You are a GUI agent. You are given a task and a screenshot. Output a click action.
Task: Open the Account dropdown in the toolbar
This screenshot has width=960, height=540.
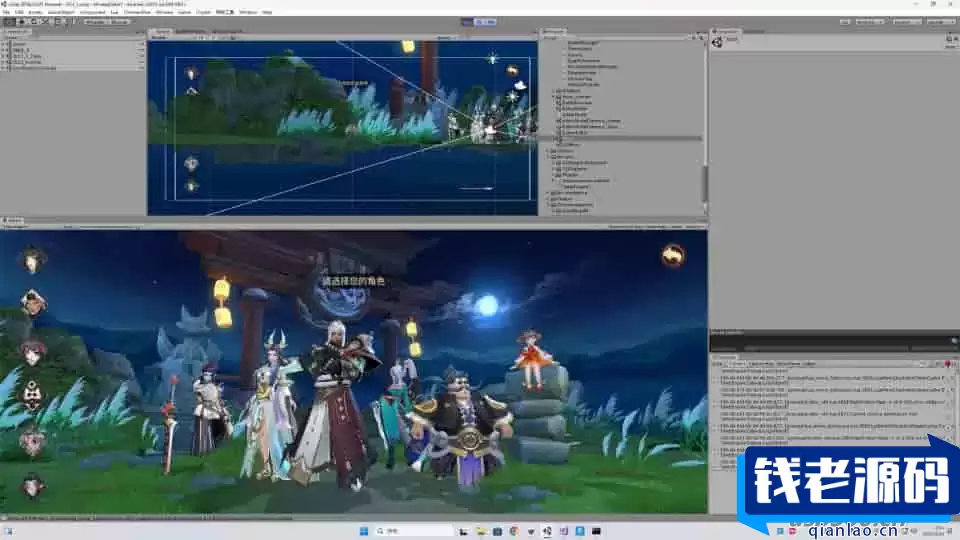869,21
